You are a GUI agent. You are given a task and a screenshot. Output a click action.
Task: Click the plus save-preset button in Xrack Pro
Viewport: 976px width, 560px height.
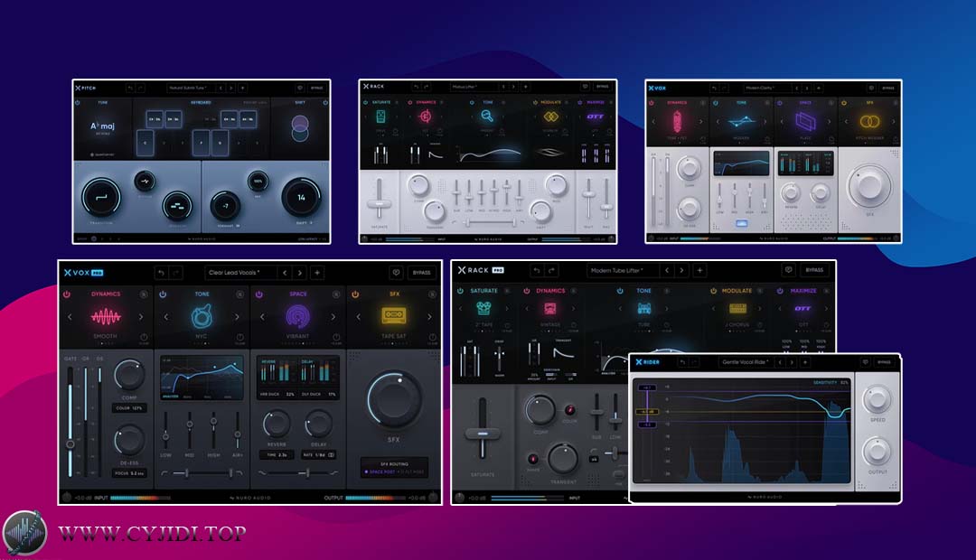coord(699,270)
